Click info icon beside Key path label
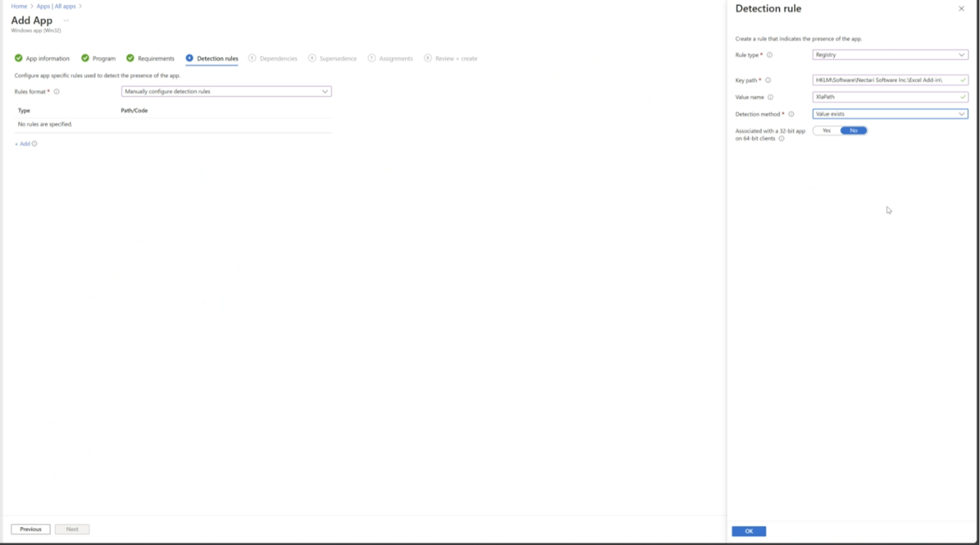 coord(768,80)
